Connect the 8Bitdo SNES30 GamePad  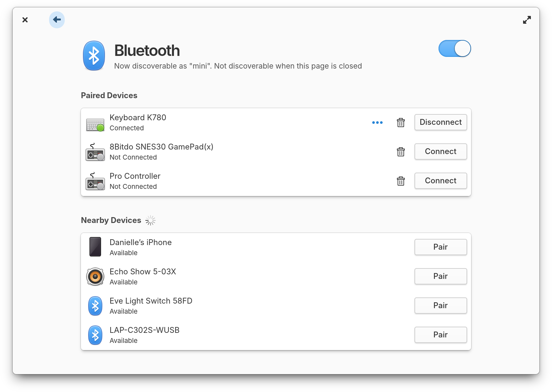(440, 151)
